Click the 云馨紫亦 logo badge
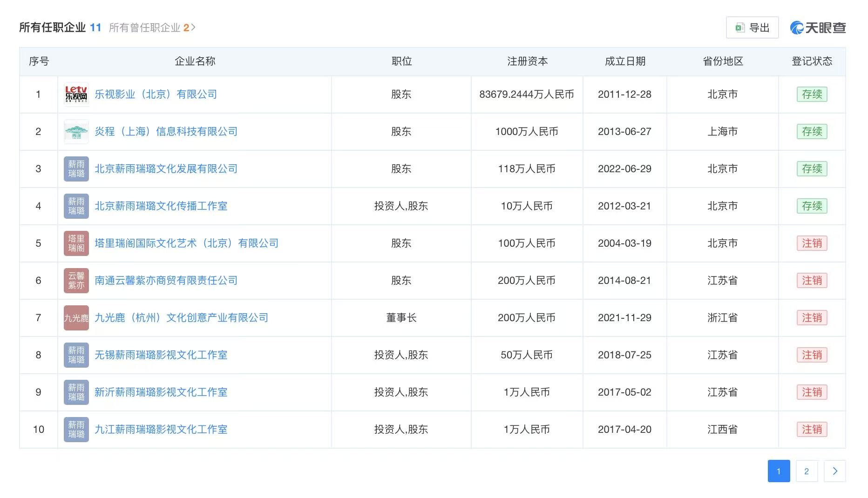868x498 pixels. [76, 281]
